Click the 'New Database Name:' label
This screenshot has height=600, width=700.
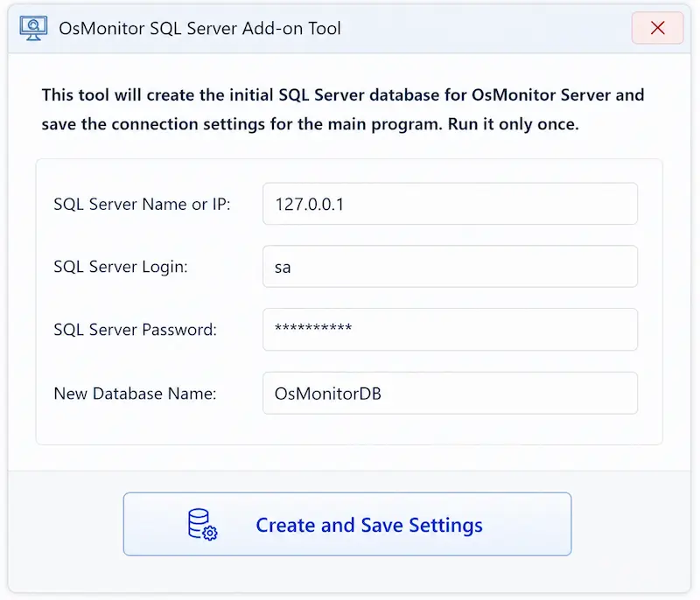135,394
